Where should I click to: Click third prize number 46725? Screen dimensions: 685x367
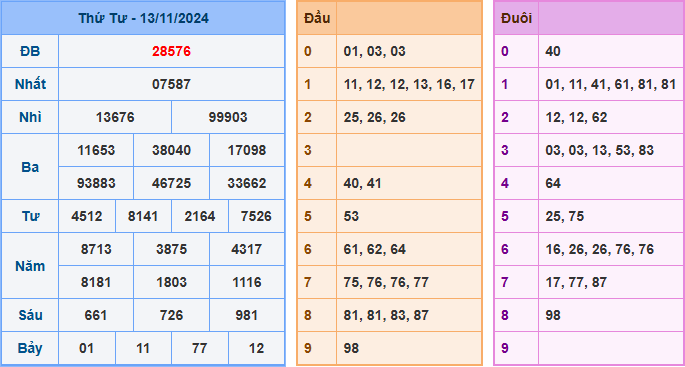click(x=171, y=183)
